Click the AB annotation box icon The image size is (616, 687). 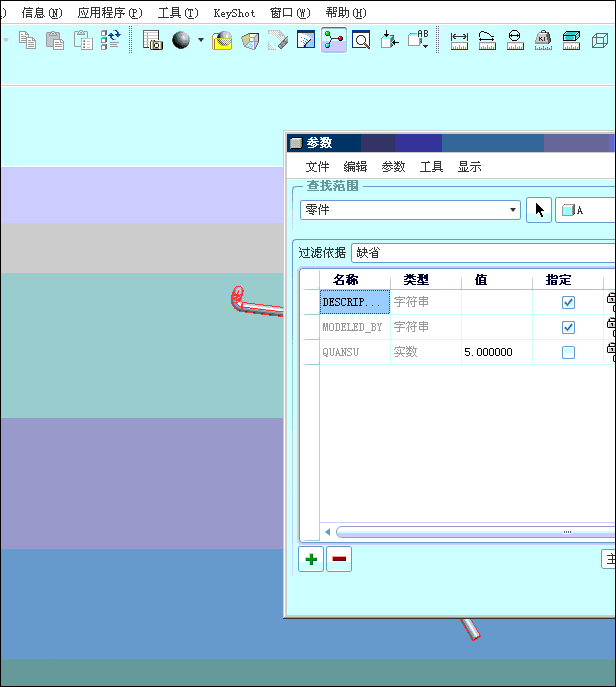pos(418,39)
